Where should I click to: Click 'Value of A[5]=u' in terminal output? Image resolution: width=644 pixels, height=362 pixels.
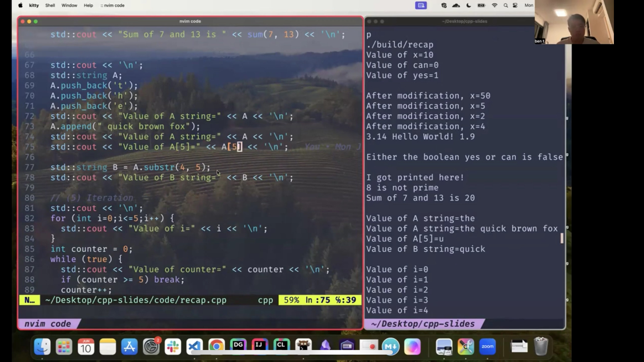[405, 239]
